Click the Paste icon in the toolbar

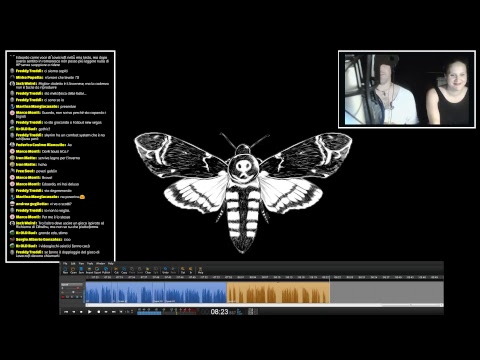[x=132, y=270]
